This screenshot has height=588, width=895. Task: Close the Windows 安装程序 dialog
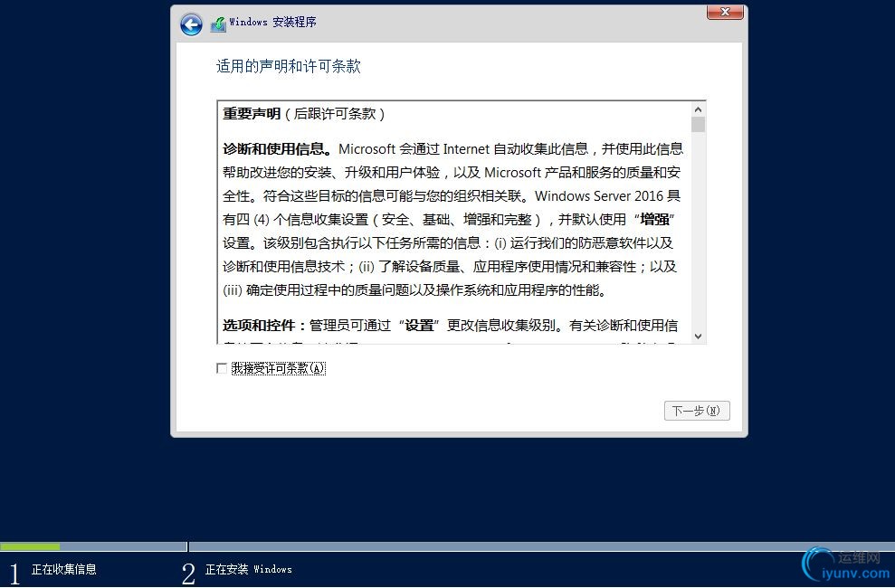725,12
